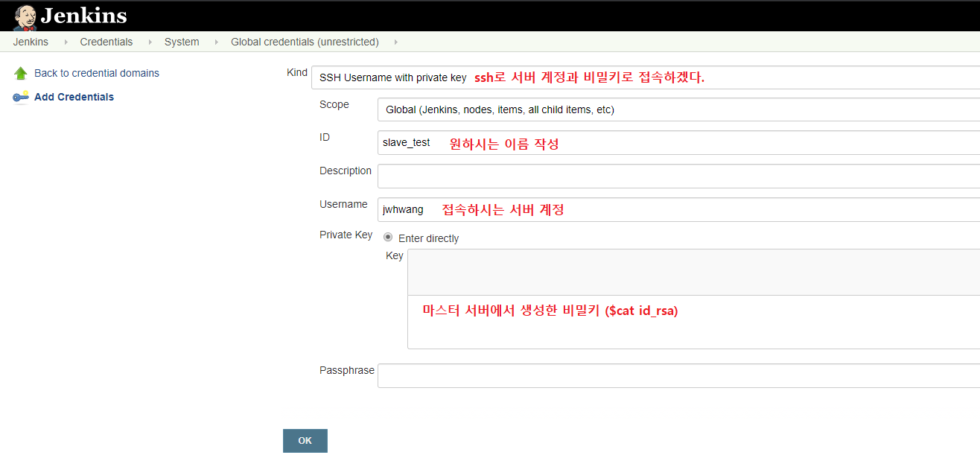Open Credentials breadcrumb link
The height and width of the screenshot is (458, 980).
pyautogui.click(x=106, y=42)
